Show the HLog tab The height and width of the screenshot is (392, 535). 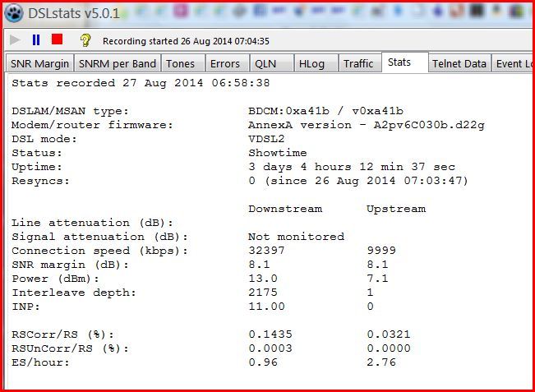point(316,63)
